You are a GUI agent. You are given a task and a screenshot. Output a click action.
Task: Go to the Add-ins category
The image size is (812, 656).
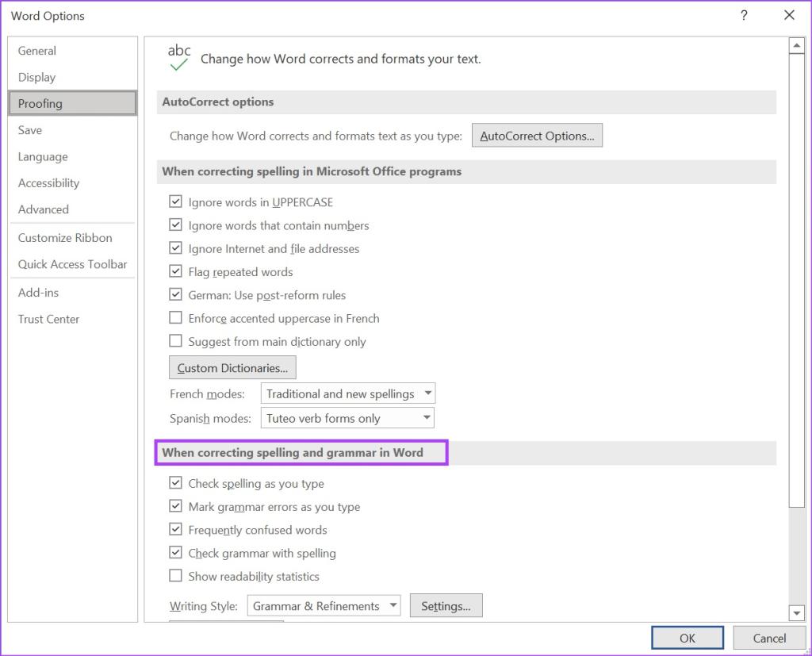tap(72, 293)
